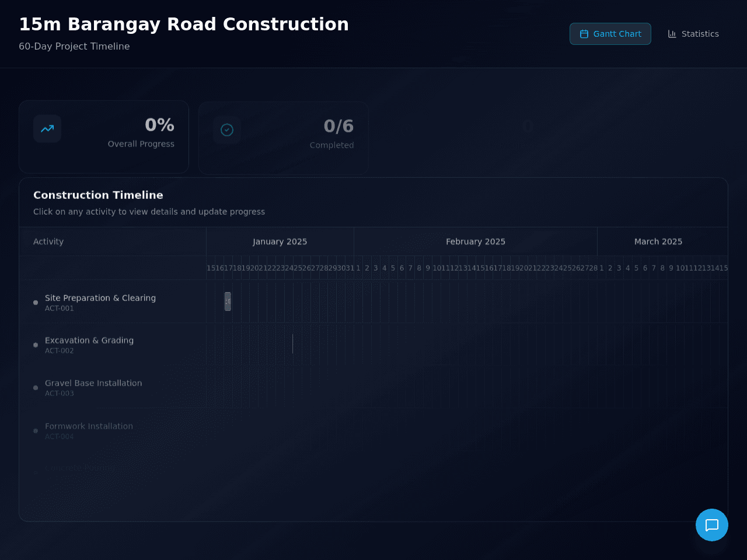Click the 0% Overall Progress value
The width and height of the screenshot is (747, 560).
tap(160, 125)
